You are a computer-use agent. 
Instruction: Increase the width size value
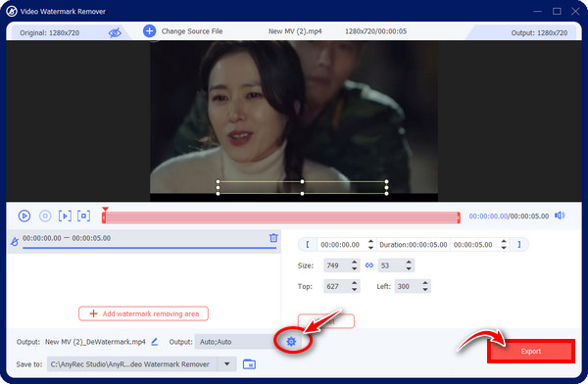[355, 263]
